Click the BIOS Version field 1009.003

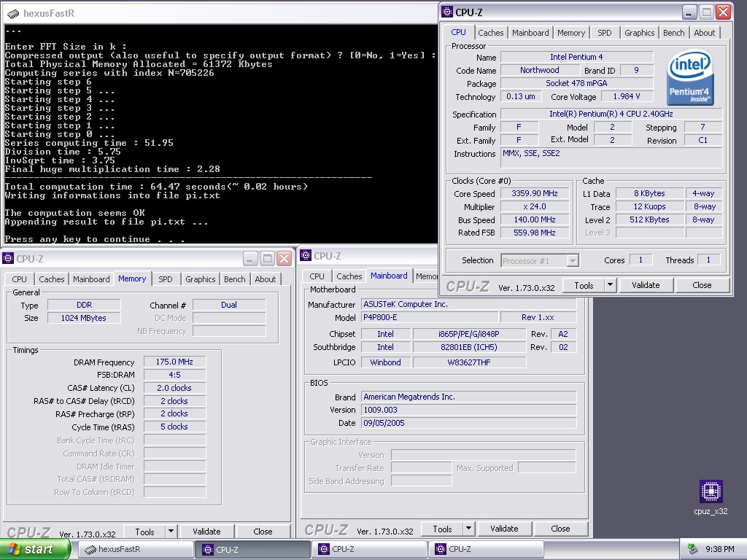tap(469, 410)
